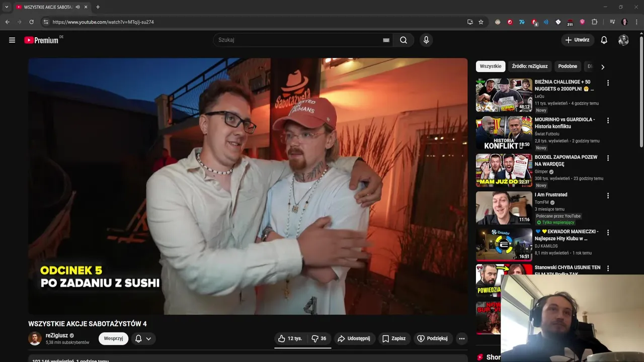
Task: Open options for MOURINHO vs GUARDIOLA video
Action: 608,121
